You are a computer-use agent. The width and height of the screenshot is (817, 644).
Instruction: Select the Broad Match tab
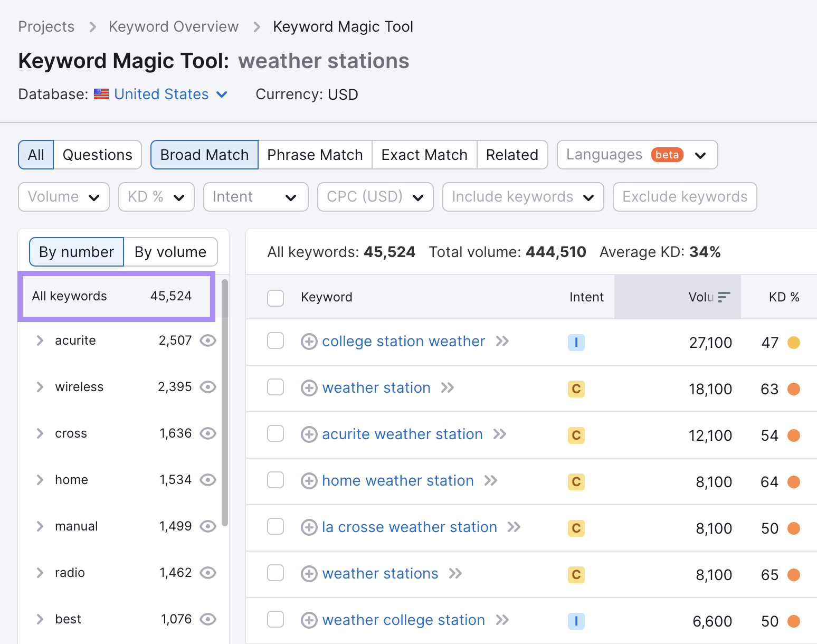[x=204, y=155]
